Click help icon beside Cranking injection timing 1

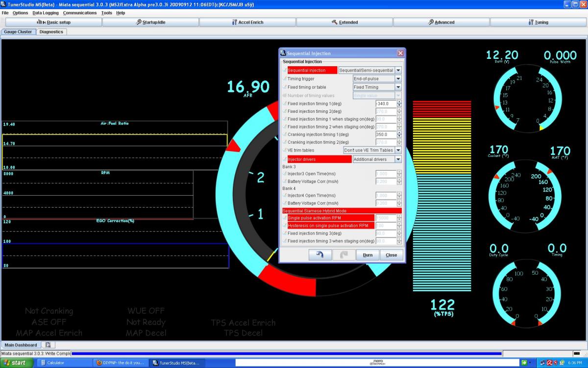click(285, 134)
